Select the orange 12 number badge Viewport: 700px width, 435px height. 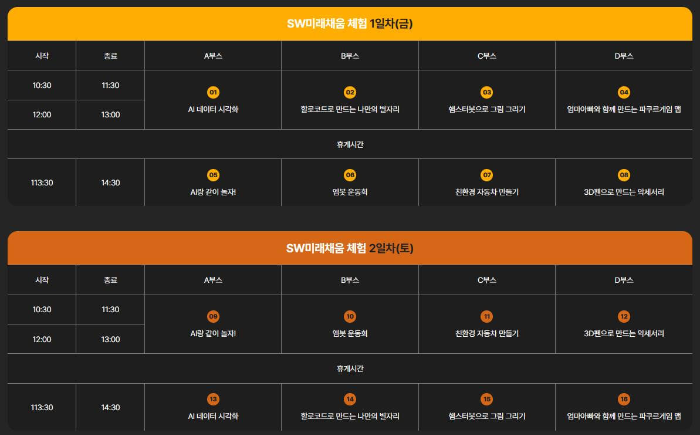click(x=624, y=317)
